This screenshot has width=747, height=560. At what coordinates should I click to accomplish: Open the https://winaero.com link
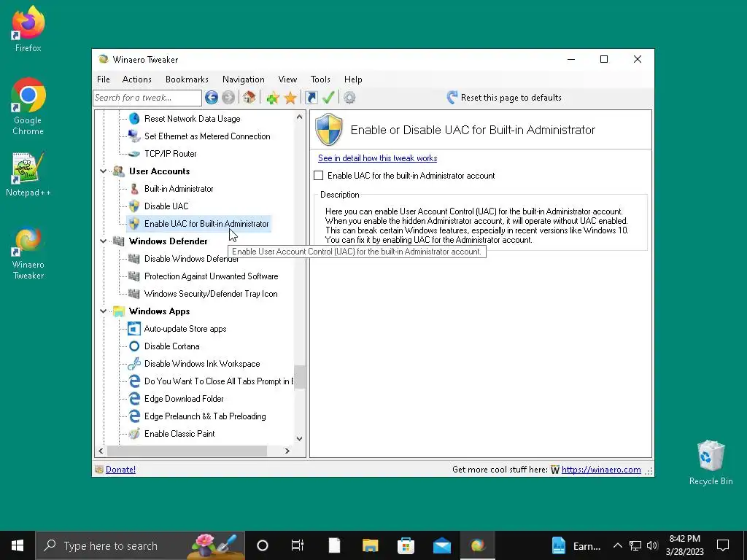click(x=601, y=470)
